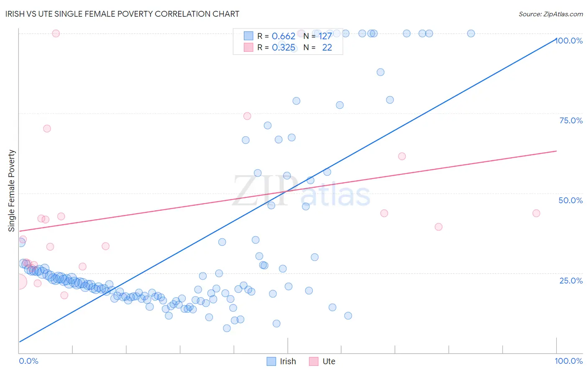Click the 0.662 correlation value
Viewport: 588px width, 373px height.
coord(284,36)
